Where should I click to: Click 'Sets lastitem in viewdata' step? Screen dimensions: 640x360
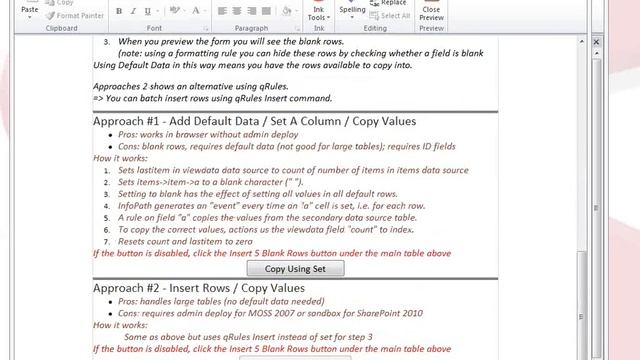point(293,170)
